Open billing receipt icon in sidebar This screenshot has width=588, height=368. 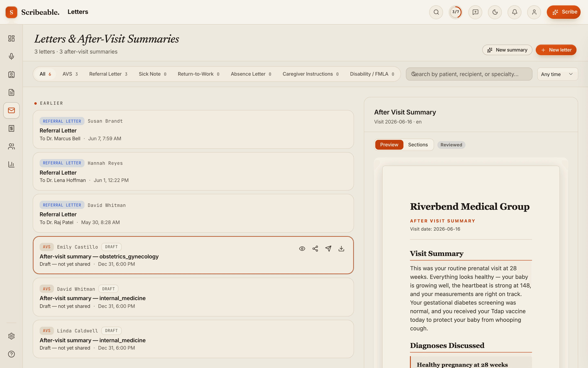pyautogui.click(x=11, y=129)
